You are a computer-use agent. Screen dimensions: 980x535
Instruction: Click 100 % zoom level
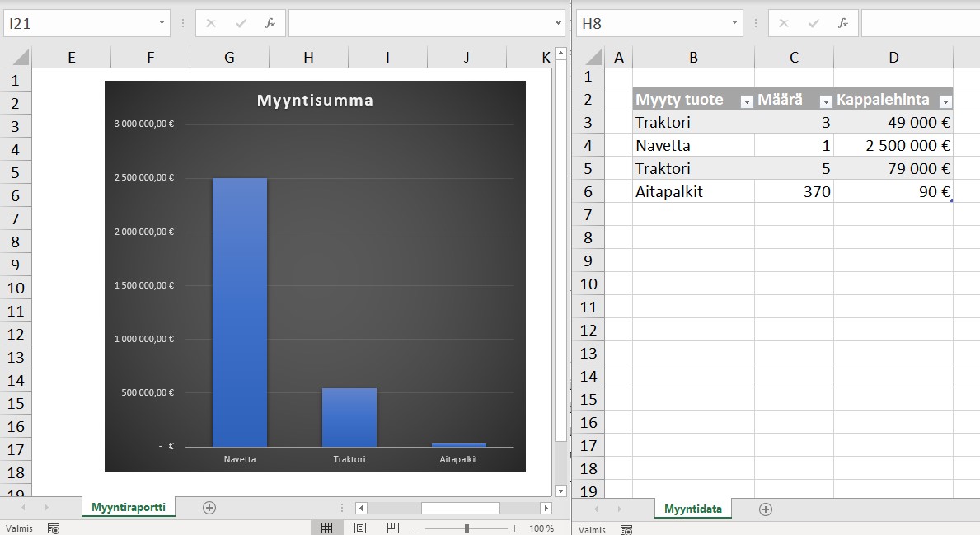(542, 528)
